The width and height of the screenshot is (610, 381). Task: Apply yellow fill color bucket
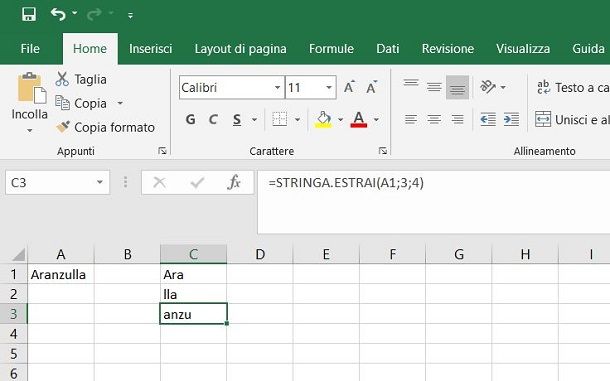click(x=323, y=119)
